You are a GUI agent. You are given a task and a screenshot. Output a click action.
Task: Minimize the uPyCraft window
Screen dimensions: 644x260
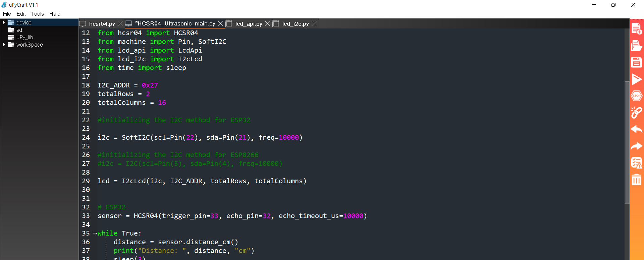pos(594,5)
